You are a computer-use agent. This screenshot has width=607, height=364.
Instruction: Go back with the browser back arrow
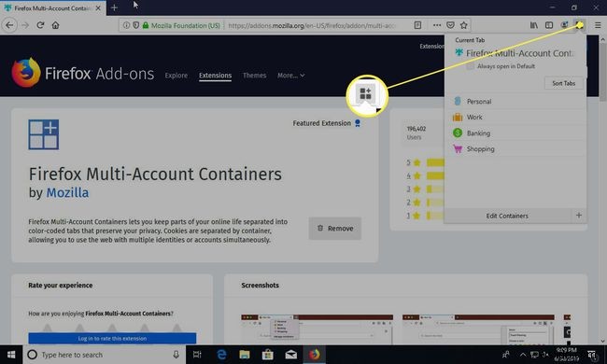coord(9,25)
